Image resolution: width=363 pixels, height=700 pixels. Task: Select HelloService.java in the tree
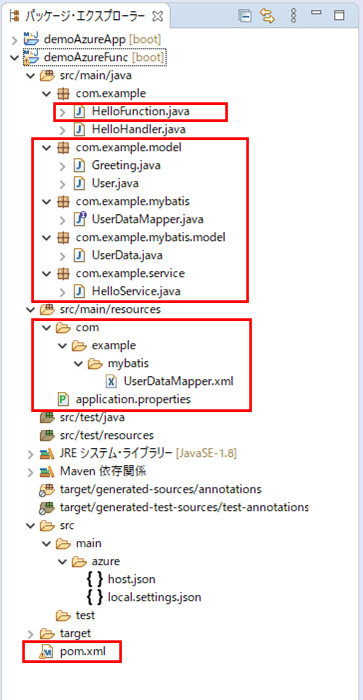136,291
